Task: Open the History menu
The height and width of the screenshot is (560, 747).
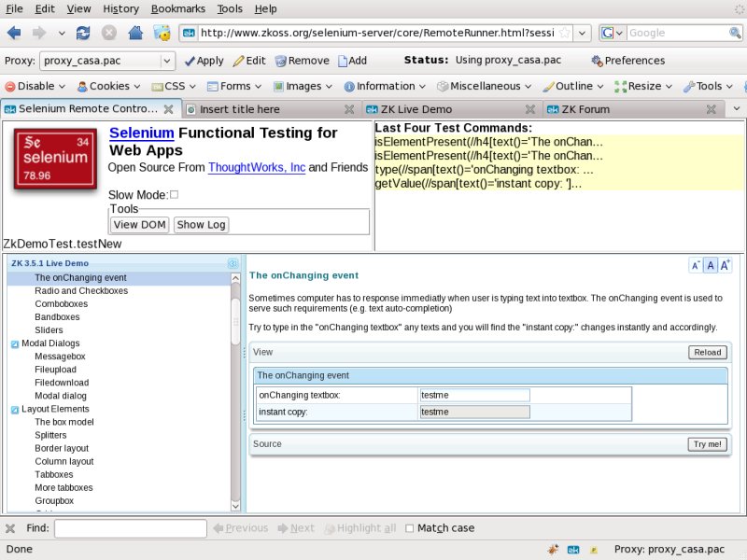Action: point(121,8)
